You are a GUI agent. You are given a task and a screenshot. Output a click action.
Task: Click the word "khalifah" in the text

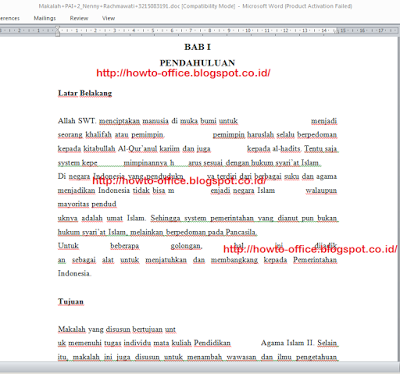(99, 134)
